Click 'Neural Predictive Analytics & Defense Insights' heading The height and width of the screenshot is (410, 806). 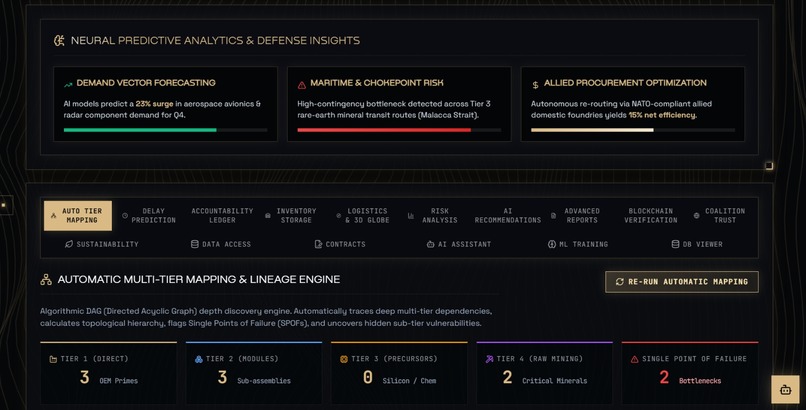(x=215, y=41)
